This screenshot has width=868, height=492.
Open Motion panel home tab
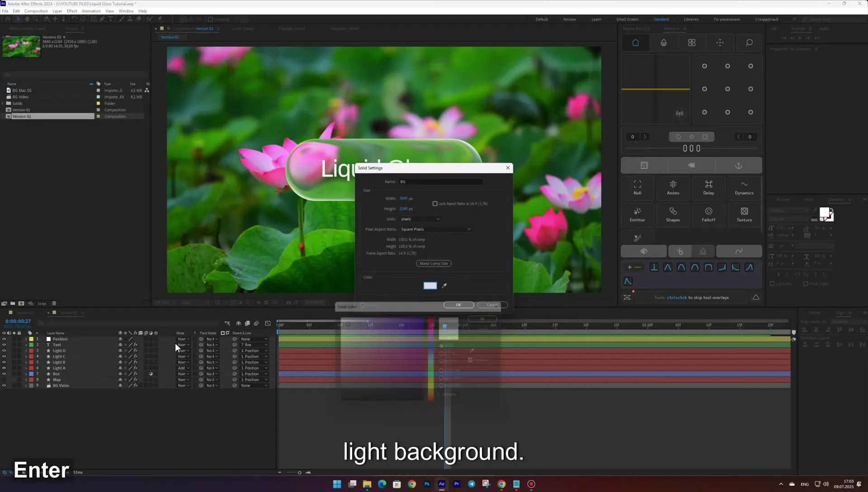[x=635, y=43]
